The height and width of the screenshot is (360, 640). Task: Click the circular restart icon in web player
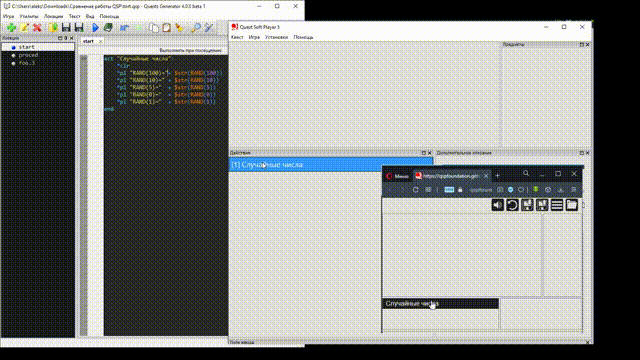512,205
